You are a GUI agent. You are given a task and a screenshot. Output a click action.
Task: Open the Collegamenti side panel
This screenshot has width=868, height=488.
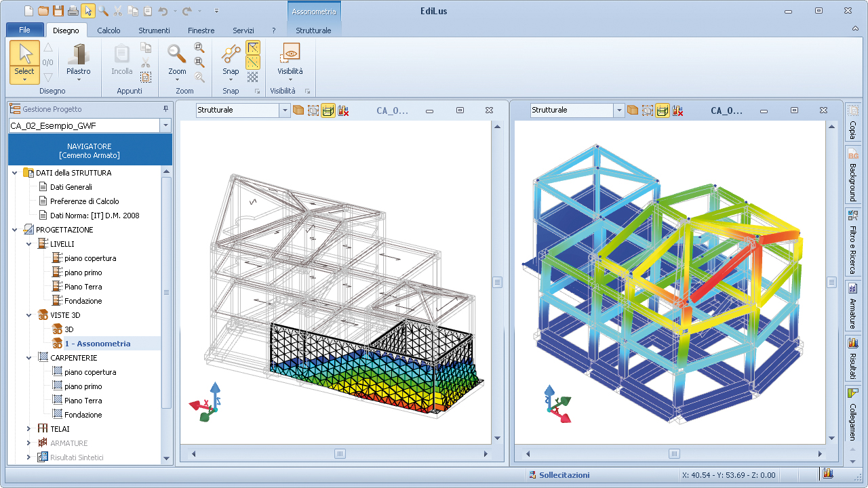852,414
